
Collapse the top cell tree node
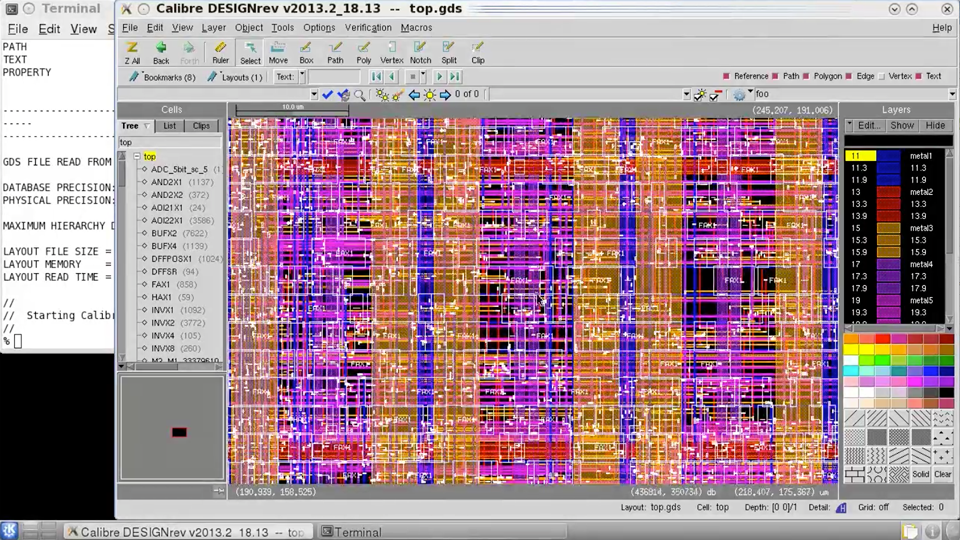137,157
